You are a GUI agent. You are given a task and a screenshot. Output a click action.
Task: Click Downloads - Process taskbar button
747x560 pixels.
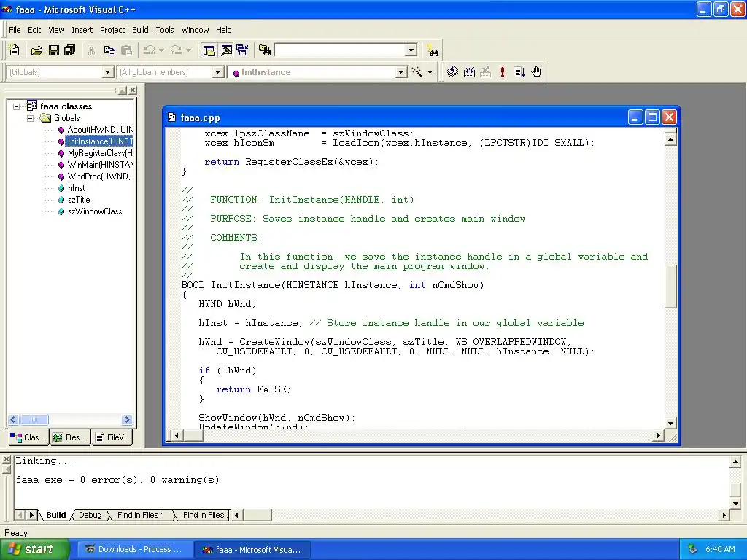(135, 550)
